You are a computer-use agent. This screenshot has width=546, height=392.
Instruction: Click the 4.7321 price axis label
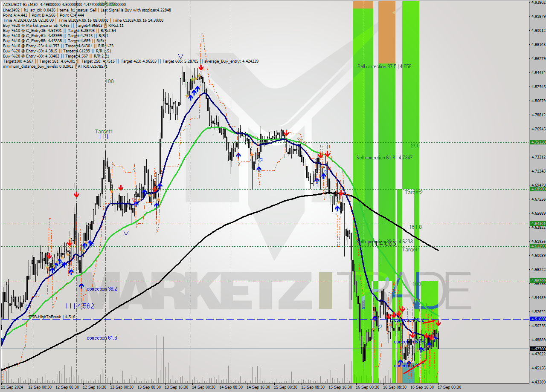pos(538,157)
